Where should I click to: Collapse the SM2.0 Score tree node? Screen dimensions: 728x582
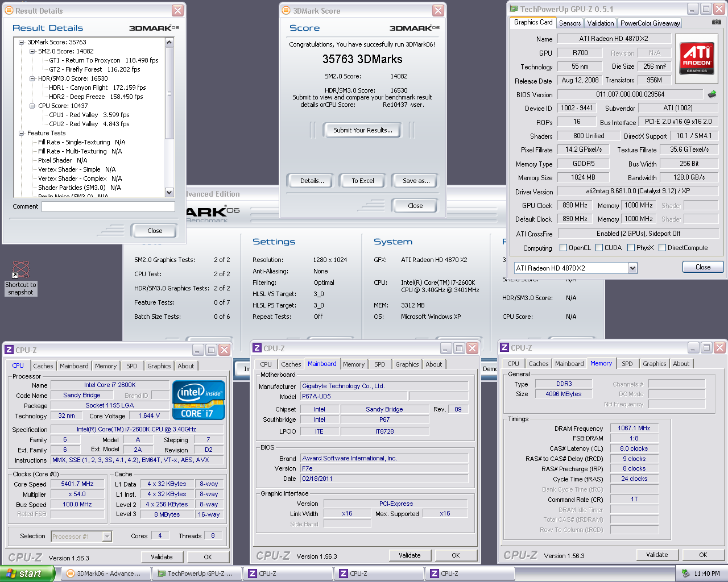click(32, 51)
